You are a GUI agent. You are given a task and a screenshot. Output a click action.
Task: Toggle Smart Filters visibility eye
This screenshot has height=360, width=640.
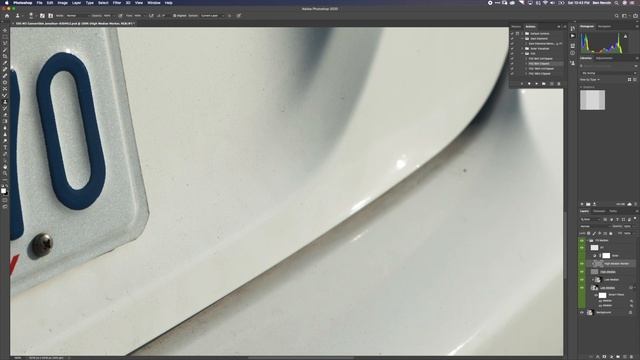596,295
